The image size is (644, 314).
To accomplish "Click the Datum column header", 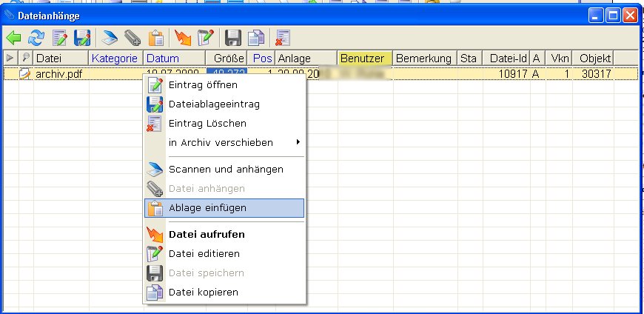I will 163,58.
